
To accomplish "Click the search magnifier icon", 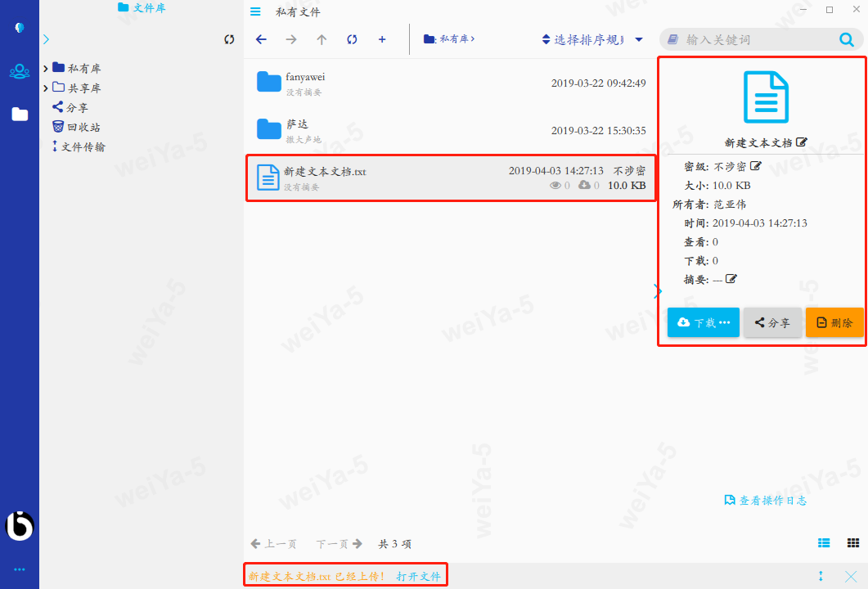I will point(847,39).
